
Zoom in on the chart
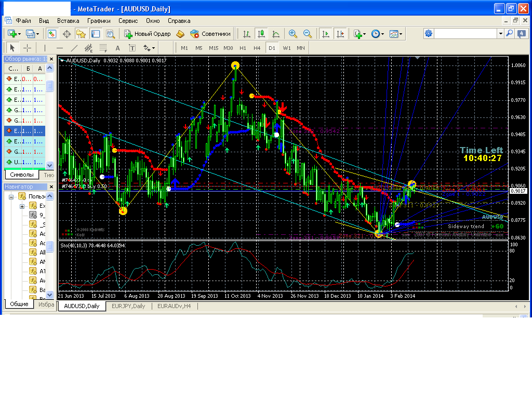[293, 34]
